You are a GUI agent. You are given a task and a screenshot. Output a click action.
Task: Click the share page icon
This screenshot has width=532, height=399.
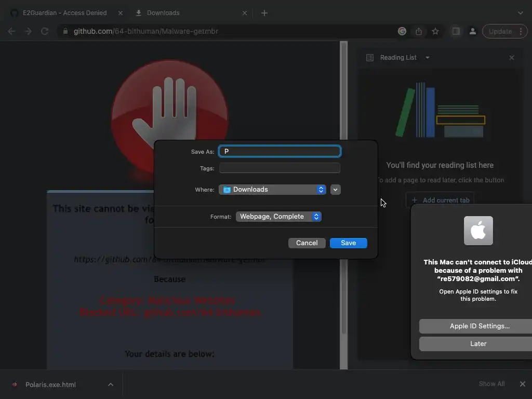[419, 31]
